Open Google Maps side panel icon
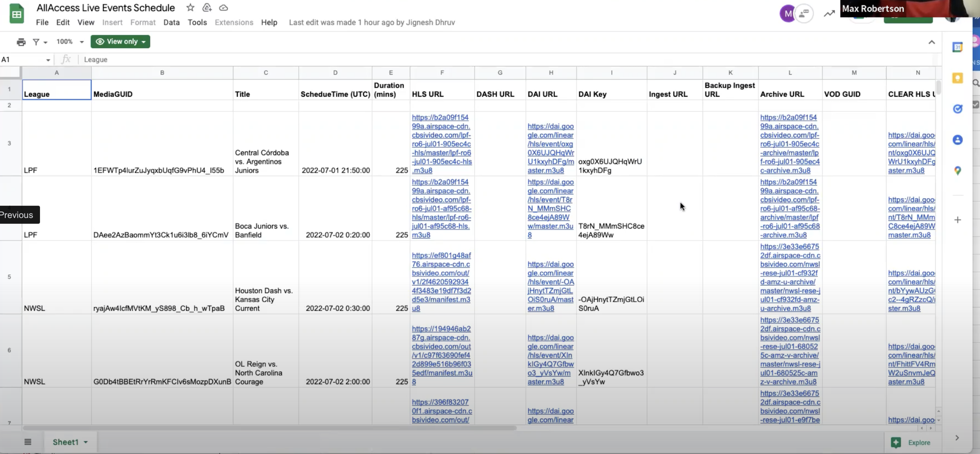This screenshot has height=454, width=980. click(957, 171)
